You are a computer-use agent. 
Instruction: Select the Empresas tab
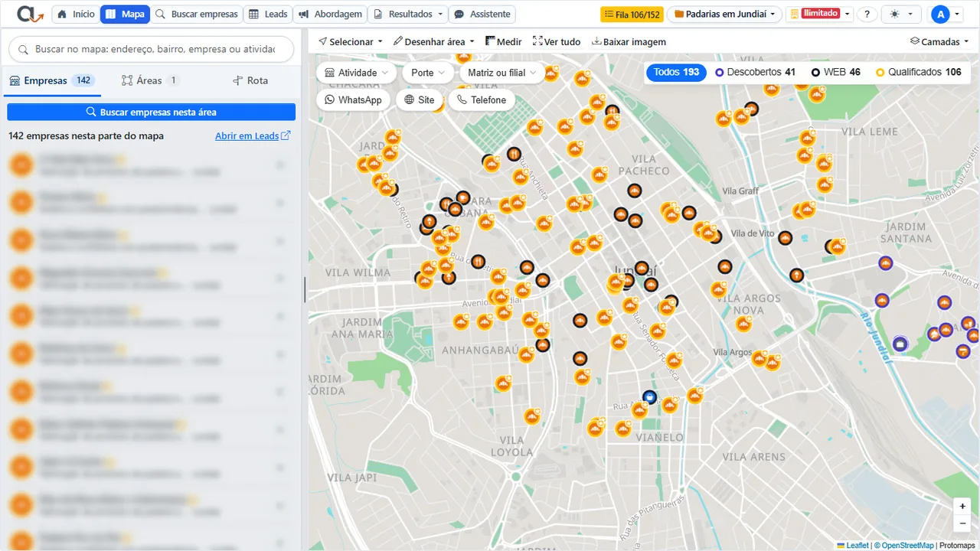click(x=51, y=80)
